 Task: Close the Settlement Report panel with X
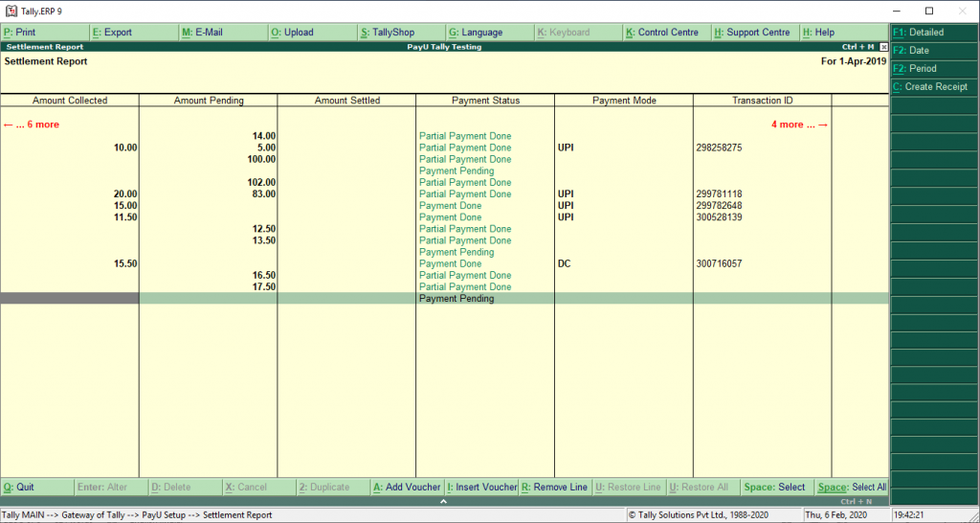point(883,47)
